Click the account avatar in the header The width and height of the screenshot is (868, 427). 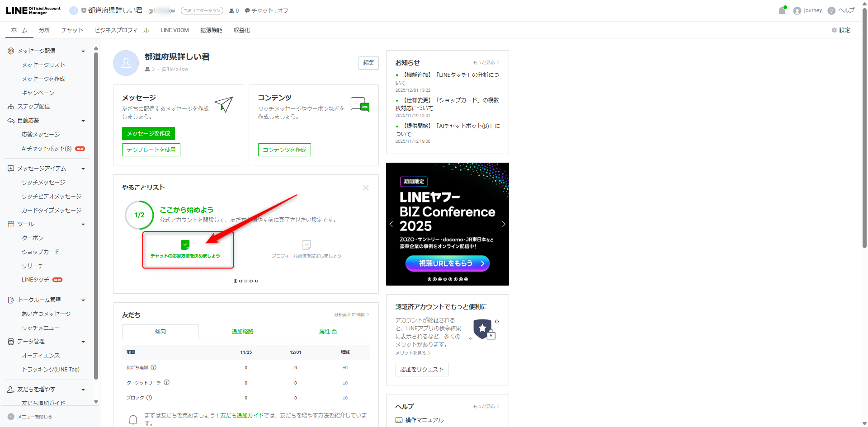(74, 10)
